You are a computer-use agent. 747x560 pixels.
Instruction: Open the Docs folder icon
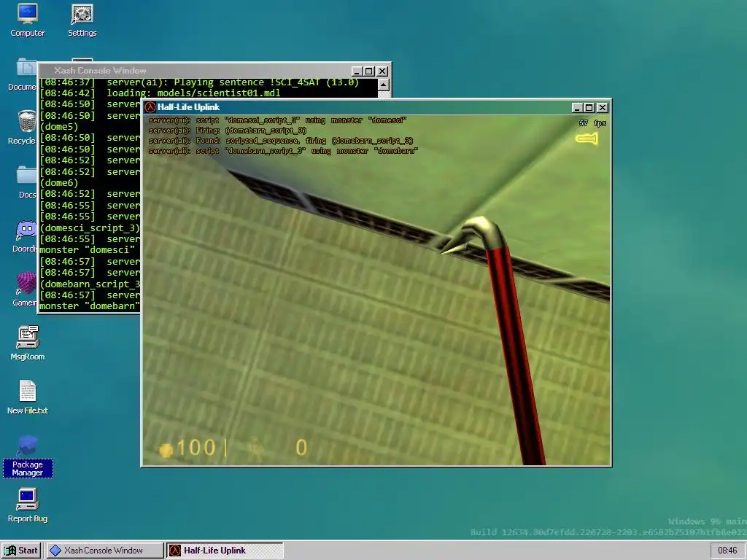pos(26,182)
